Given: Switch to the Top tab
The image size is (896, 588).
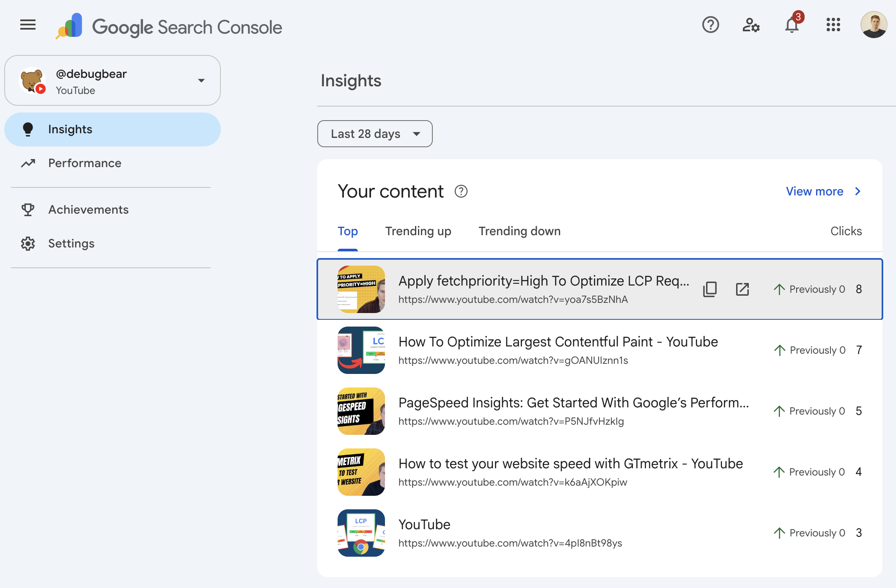Looking at the screenshot, I should [348, 231].
